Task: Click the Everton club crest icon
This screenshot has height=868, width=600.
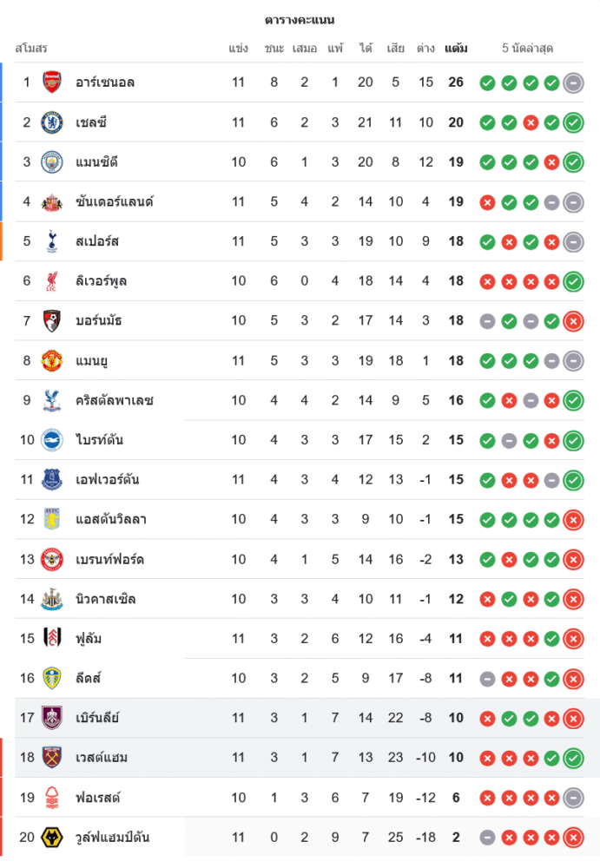Action: (52, 480)
